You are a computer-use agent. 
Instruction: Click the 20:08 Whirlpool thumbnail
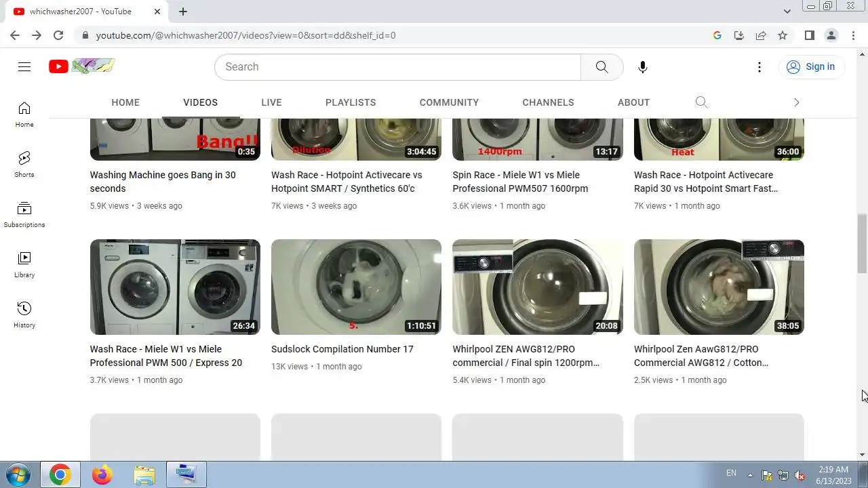(x=538, y=287)
